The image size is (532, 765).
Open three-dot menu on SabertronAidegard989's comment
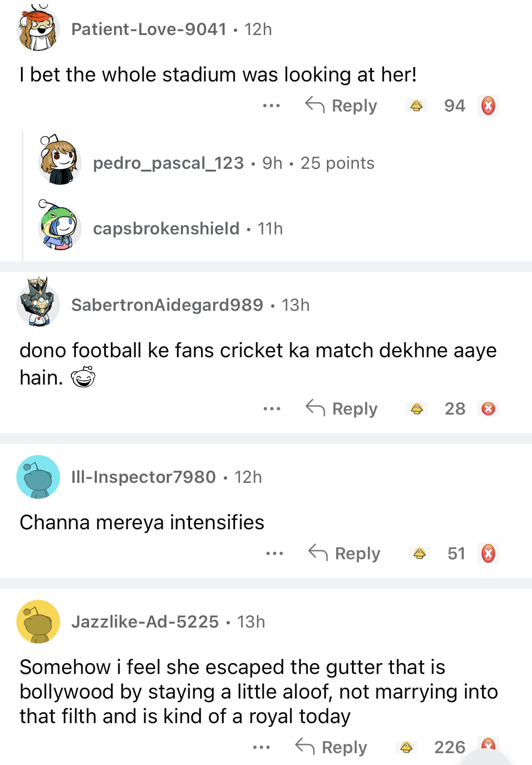[271, 409]
